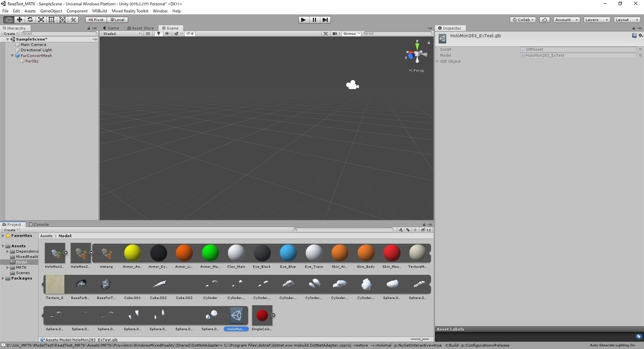This screenshot has width=644, height=349.
Task: Open the Window menu
Action: click(160, 11)
